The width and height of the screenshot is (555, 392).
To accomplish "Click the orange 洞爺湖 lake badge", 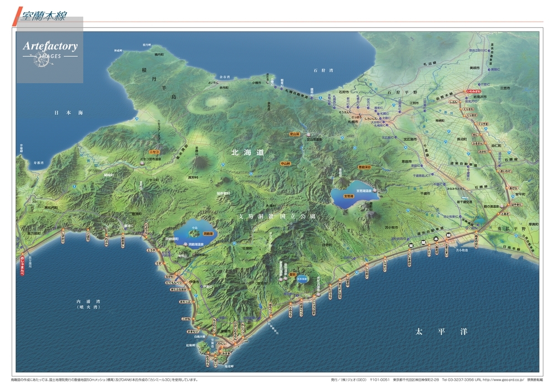I will [208, 234].
